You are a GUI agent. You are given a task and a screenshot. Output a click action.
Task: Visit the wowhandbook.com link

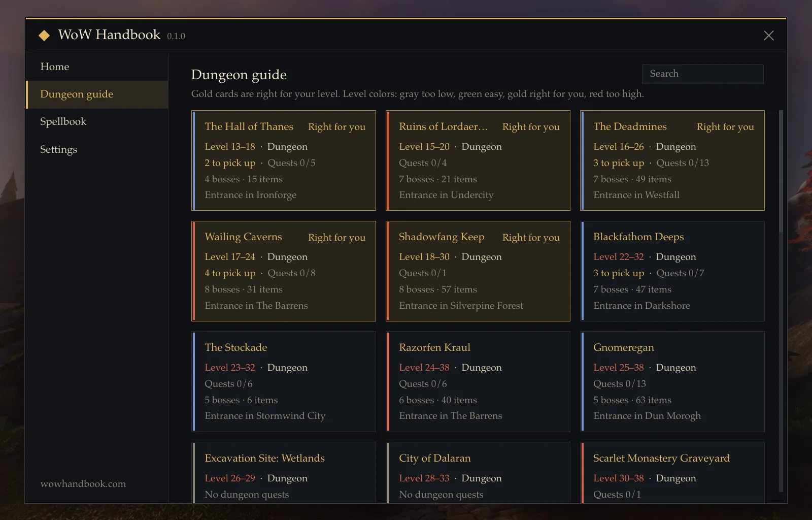(83, 483)
